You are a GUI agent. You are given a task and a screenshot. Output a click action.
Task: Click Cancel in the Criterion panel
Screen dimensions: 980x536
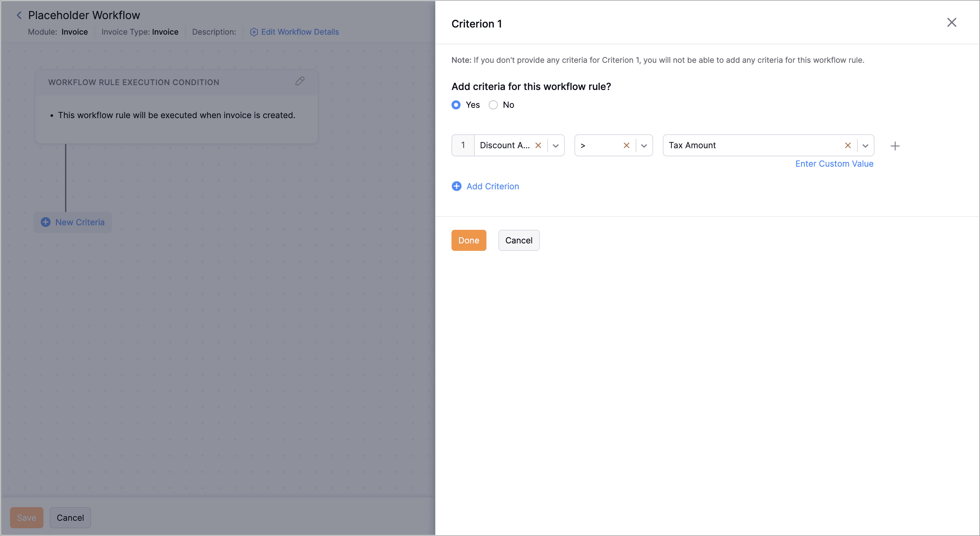point(518,240)
